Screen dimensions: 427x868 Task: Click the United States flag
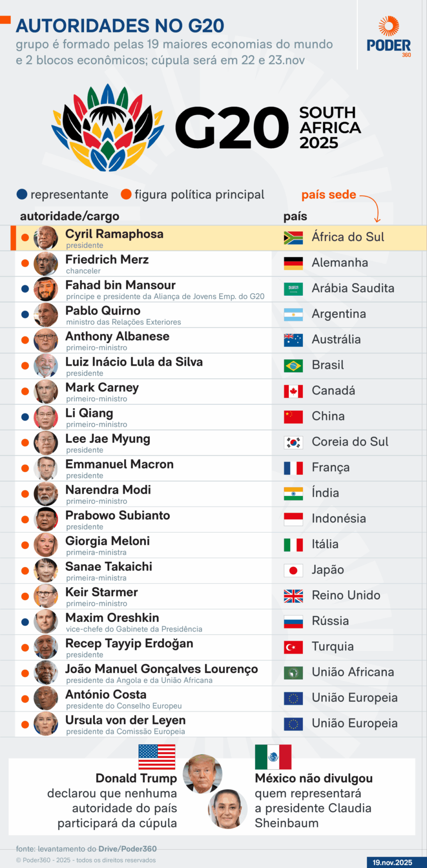pyautogui.click(x=157, y=756)
